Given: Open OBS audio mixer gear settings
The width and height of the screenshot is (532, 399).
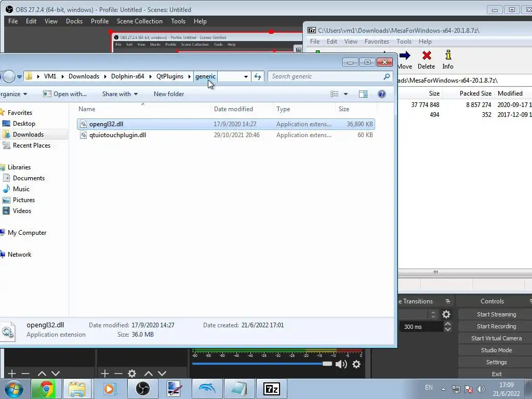Looking at the screenshot, I should pyautogui.click(x=356, y=364).
